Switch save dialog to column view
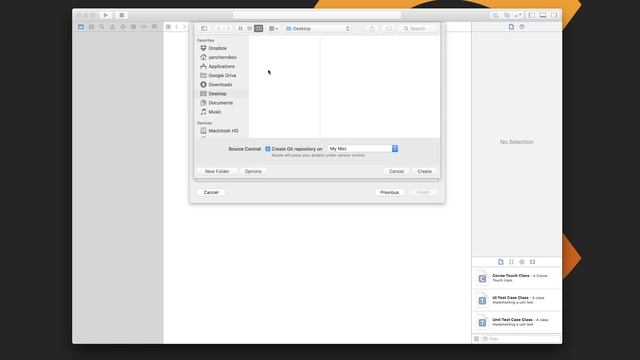The image size is (640, 360). point(258,29)
